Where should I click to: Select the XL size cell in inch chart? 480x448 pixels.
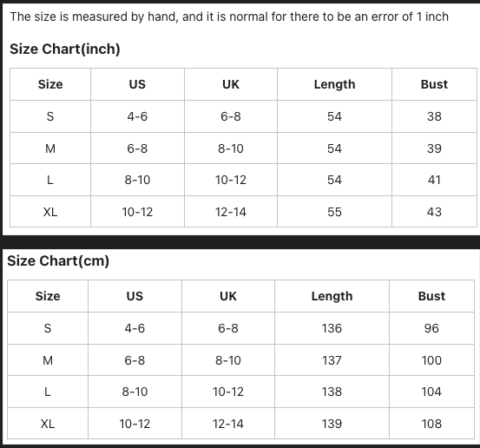pos(50,212)
